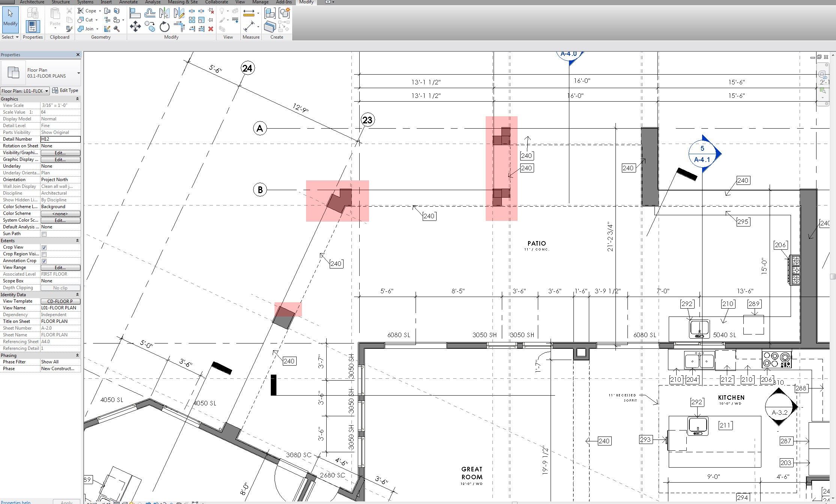Click the Pin tool icon
Image resolution: width=836 pixels, height=504 pixels.
click(211, 20)
